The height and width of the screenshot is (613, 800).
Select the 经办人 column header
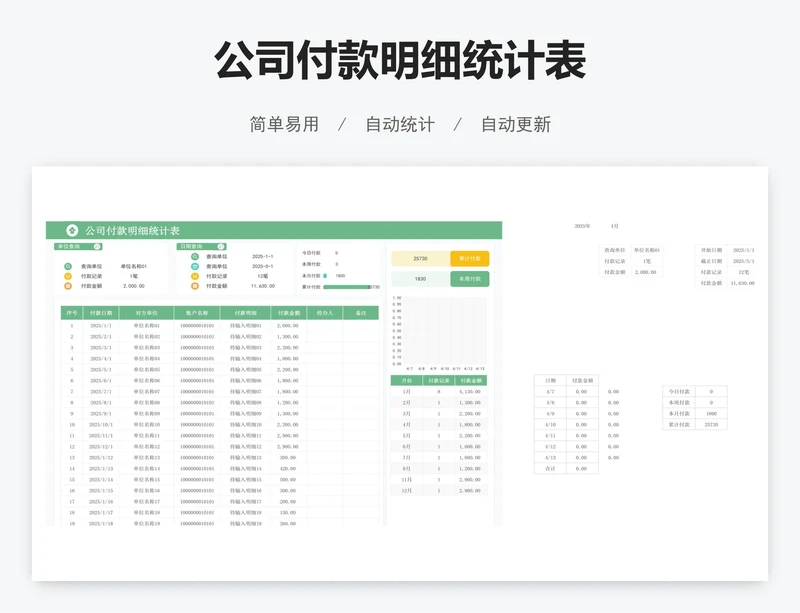(325, 313)
